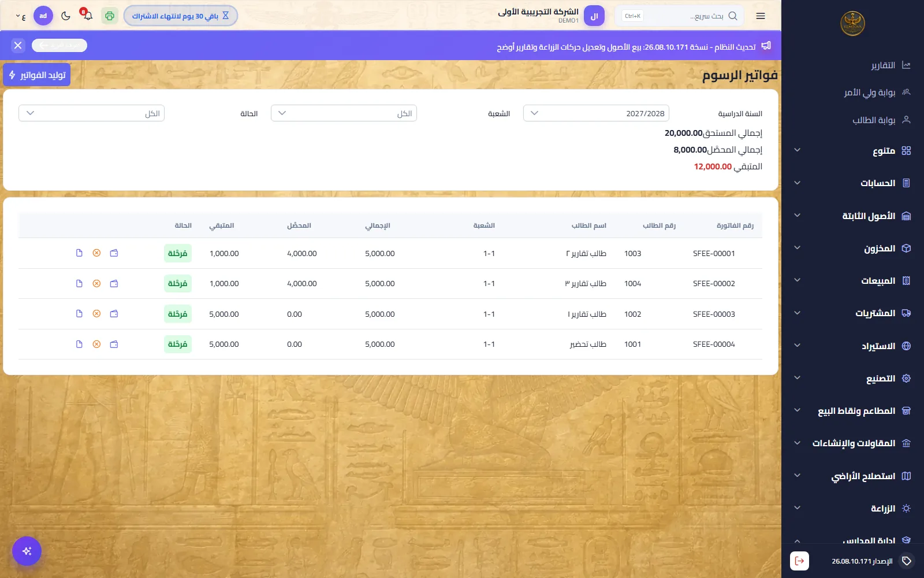Click the اسم الطالب column header

pyautogui.click(x=589, y=225)
